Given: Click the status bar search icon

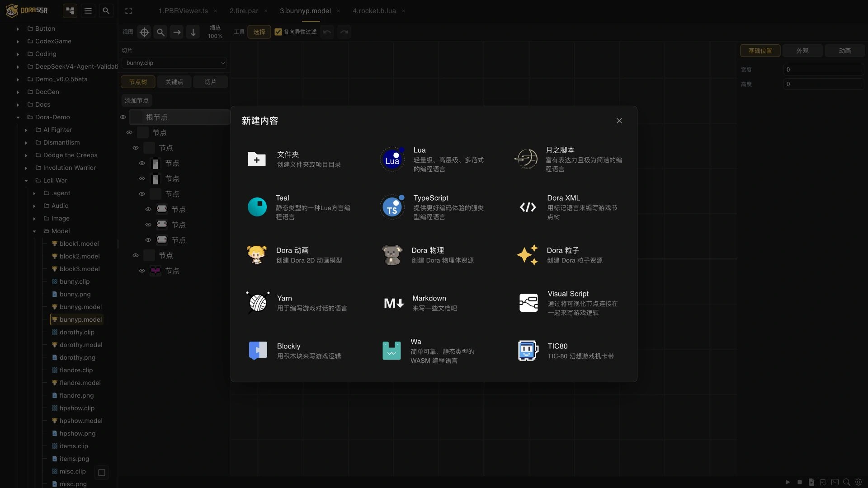Looking at the screenshot, I should pyautogui.click(x=847, y=482).
